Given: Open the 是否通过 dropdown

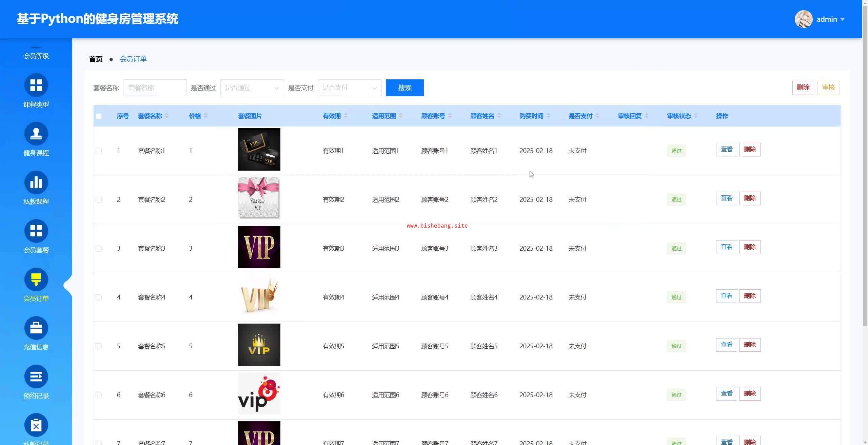Looking at the screenshot, I should tap(252, 88).
